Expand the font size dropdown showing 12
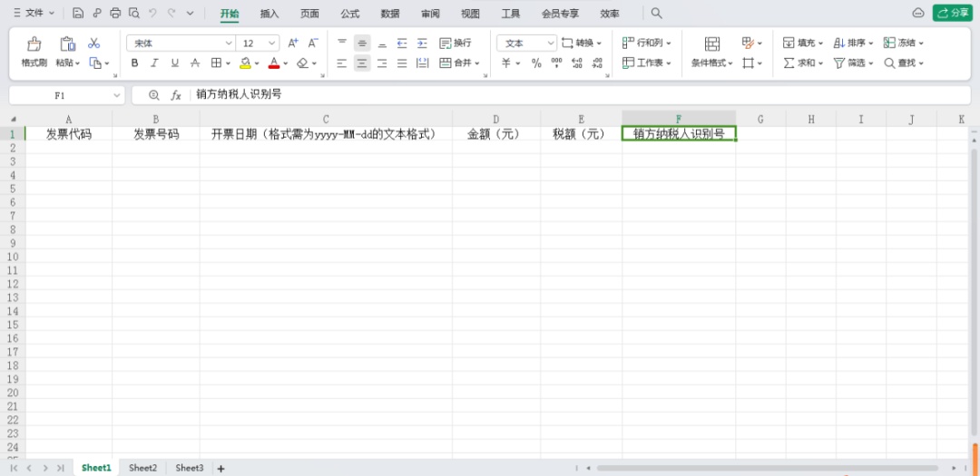This screenshot has height=476, width=980. 273,44
